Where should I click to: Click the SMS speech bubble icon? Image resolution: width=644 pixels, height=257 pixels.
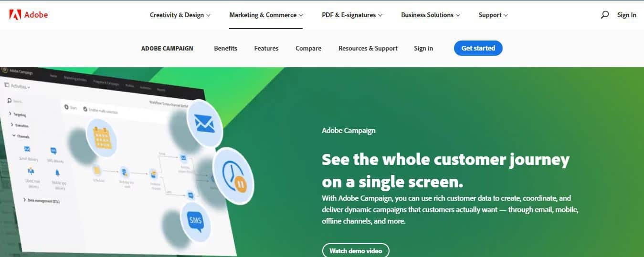click(196, 221)
